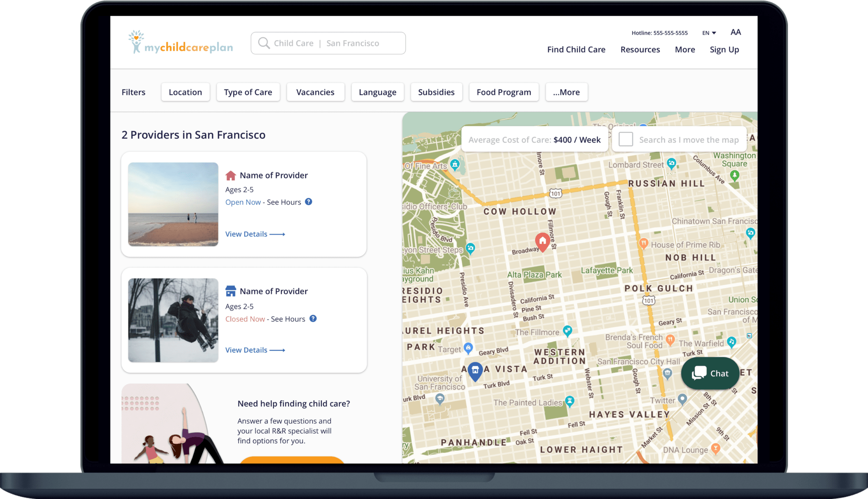The image size is (868, 499).
Task: Expand the Subsidies filter dropdown
Action: pos(436,92)
